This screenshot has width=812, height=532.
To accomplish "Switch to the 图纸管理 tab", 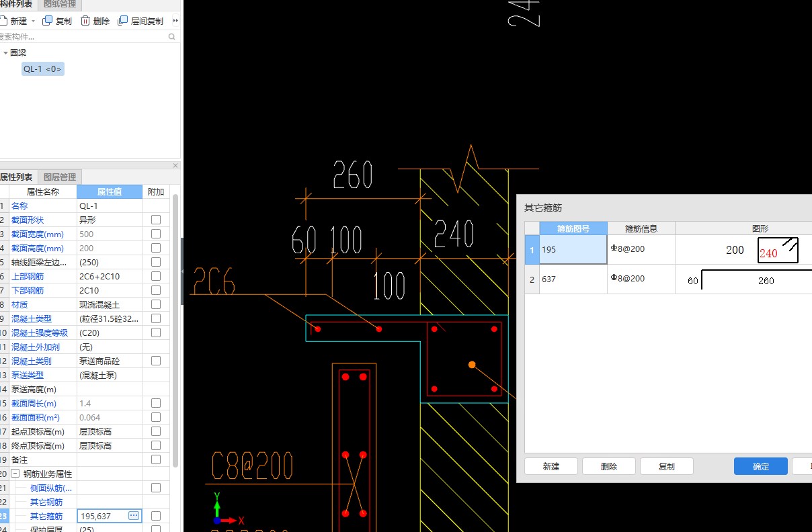I will [x=60, y=4].
